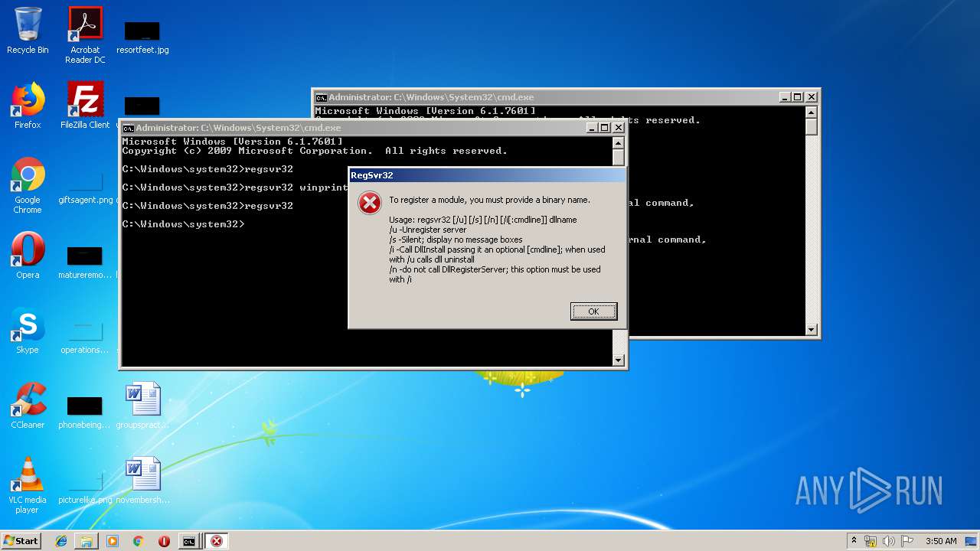Activate RegSvr32 error taskbar button
This screenshot has width=980, height=551.
(217, 541)
